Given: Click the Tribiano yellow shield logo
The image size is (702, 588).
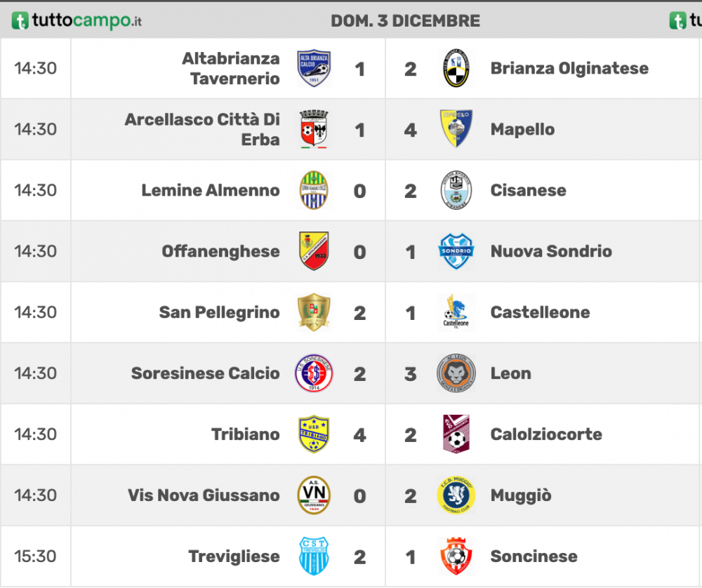Looking at the screenshot, I should [x=314, y=434].
